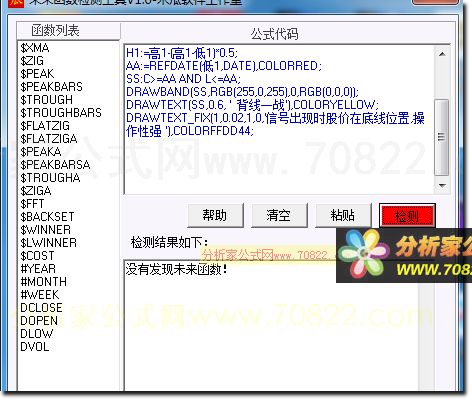Select $BACKSET in function list

click(47, 217)
